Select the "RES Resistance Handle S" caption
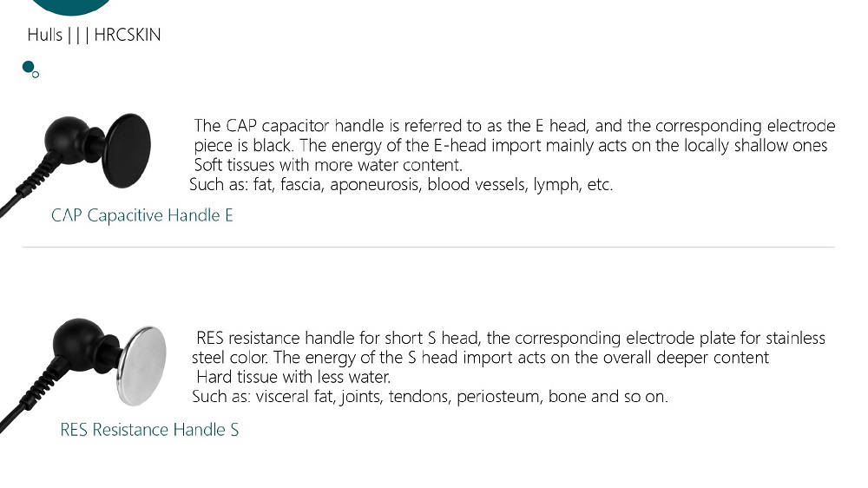The height and width of the screenshot is (488, 868). click(x=149, y=430)
